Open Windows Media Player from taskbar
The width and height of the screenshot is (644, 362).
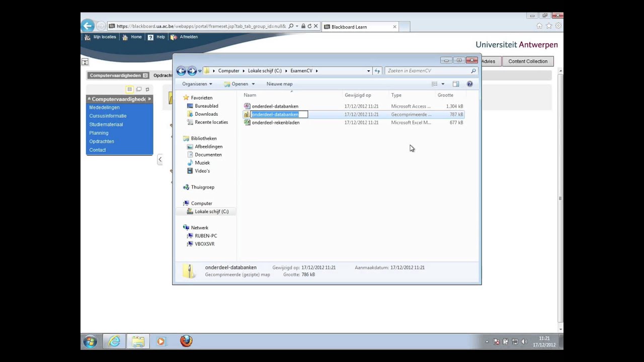point(161,341)
